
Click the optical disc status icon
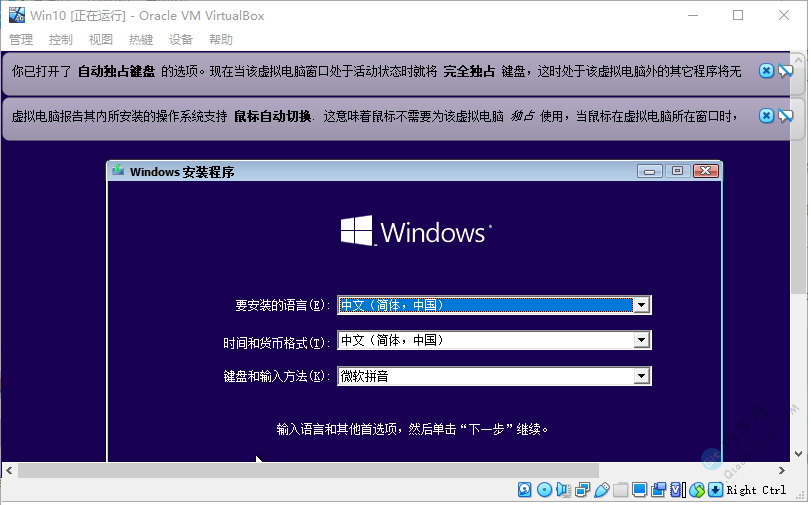click(544, 489)
